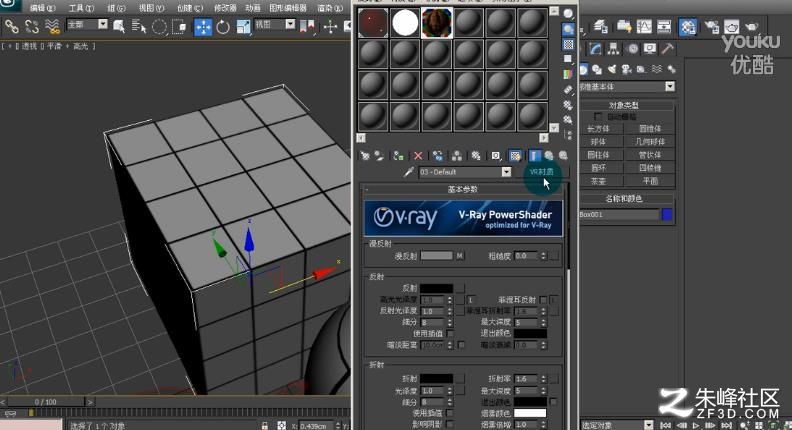Click the Make Material Copy icon
Image resolution: width=792 pixels, height=430 pixels.
point(437,156)
